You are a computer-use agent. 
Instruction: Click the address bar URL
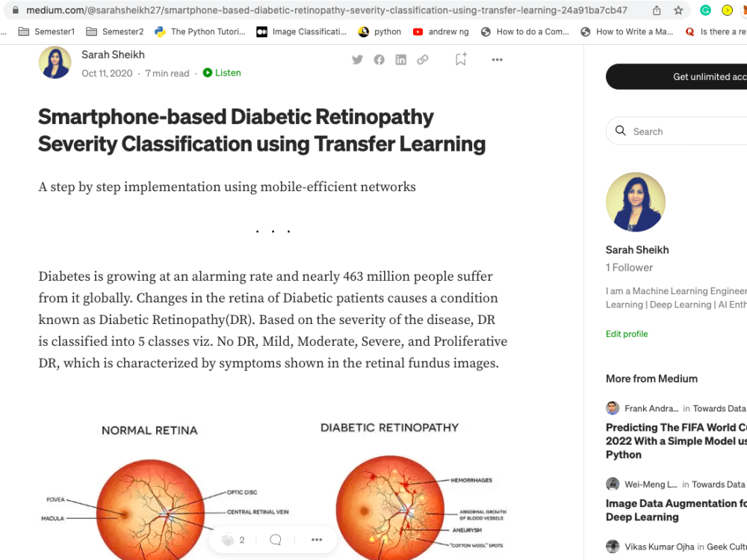327,10
